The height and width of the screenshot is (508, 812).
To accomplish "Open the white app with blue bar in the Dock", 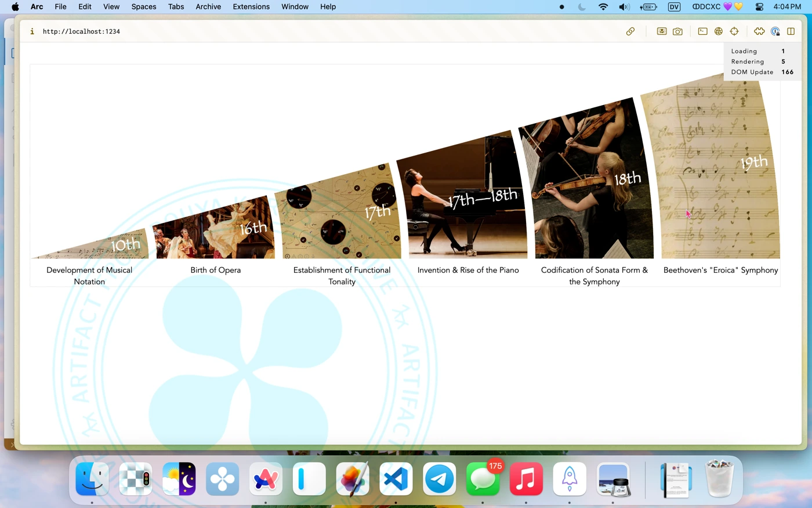I will 309,479.
